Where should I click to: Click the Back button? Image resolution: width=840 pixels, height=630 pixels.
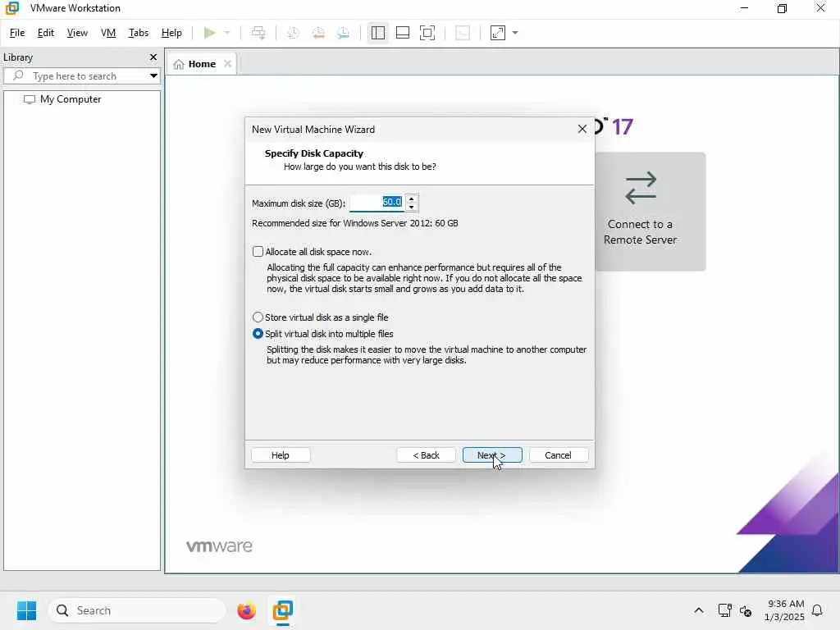426,454
